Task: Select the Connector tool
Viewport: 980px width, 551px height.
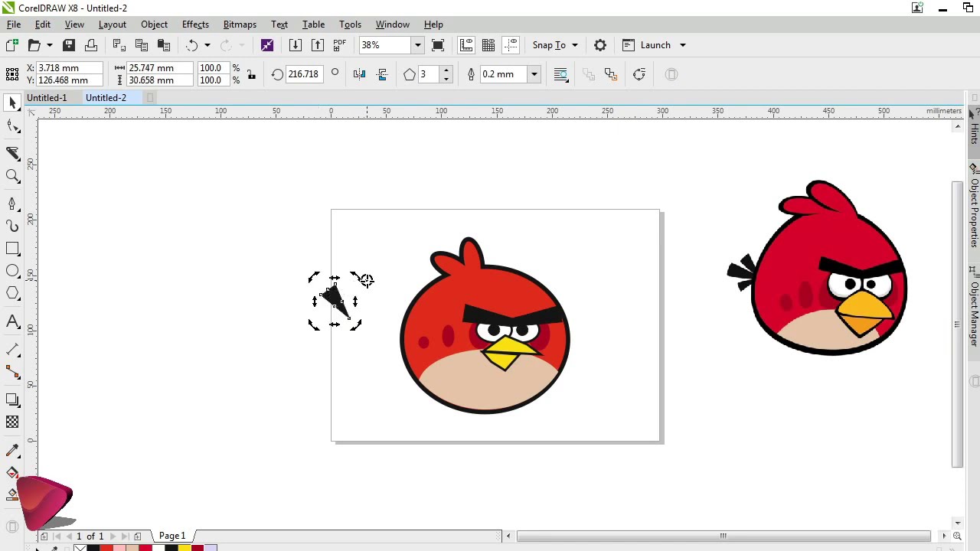Action: click(x=12, y=372)
